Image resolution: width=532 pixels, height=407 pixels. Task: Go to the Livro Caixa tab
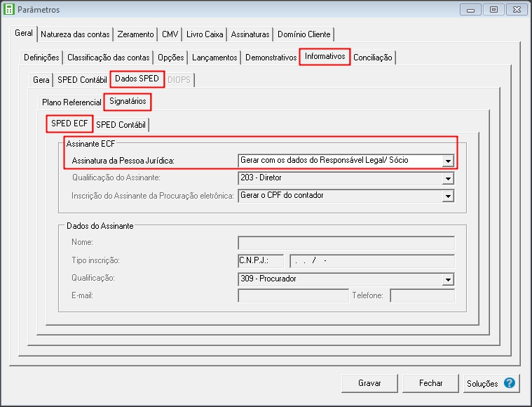(205, 34)
